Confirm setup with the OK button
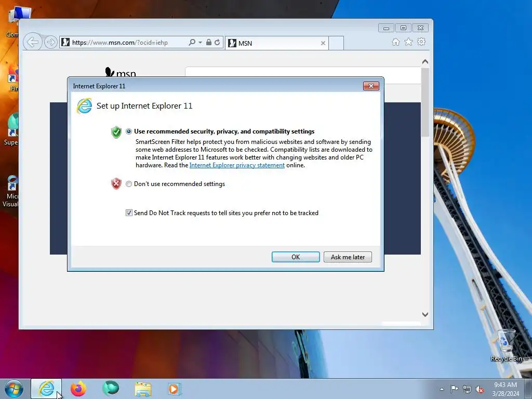 [296, 257]
